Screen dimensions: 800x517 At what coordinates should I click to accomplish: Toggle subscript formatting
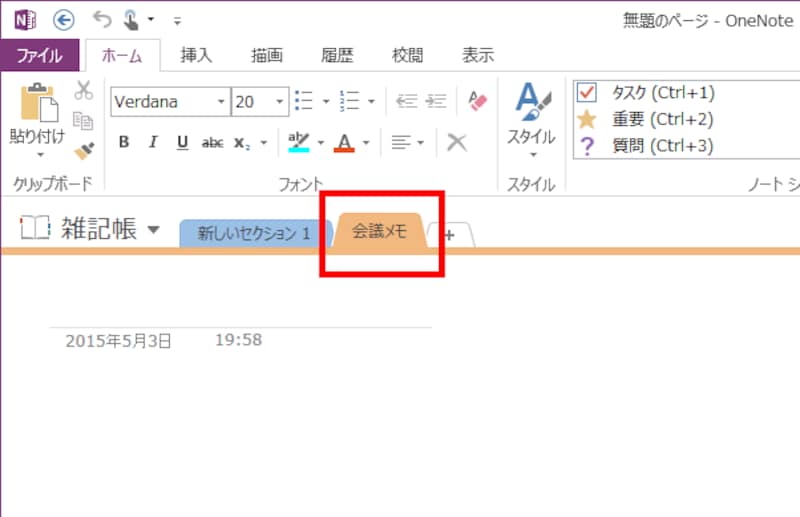point(242,143)
